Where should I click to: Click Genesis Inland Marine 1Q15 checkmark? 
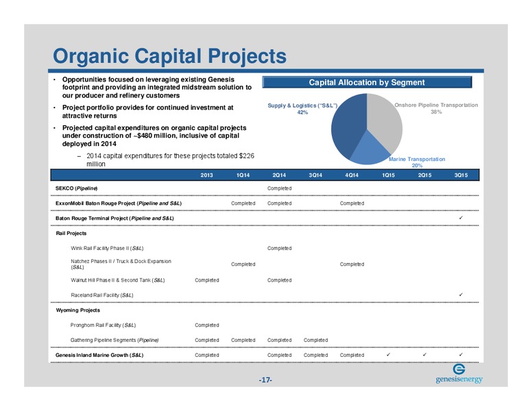[388, 355]
